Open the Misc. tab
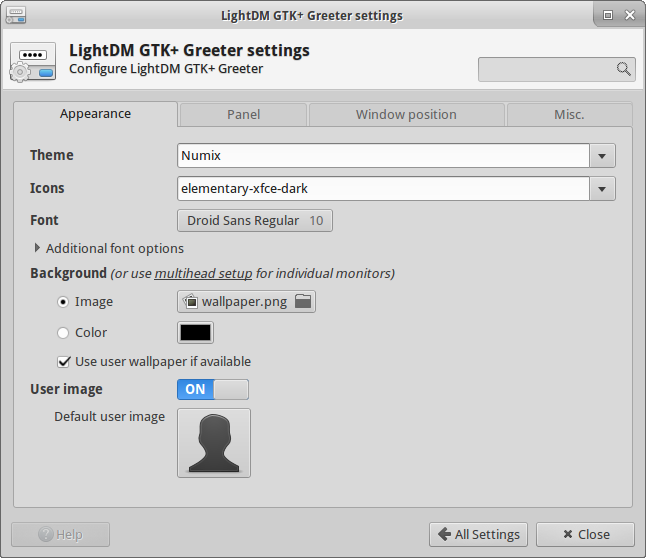 (x=569, y=115)
